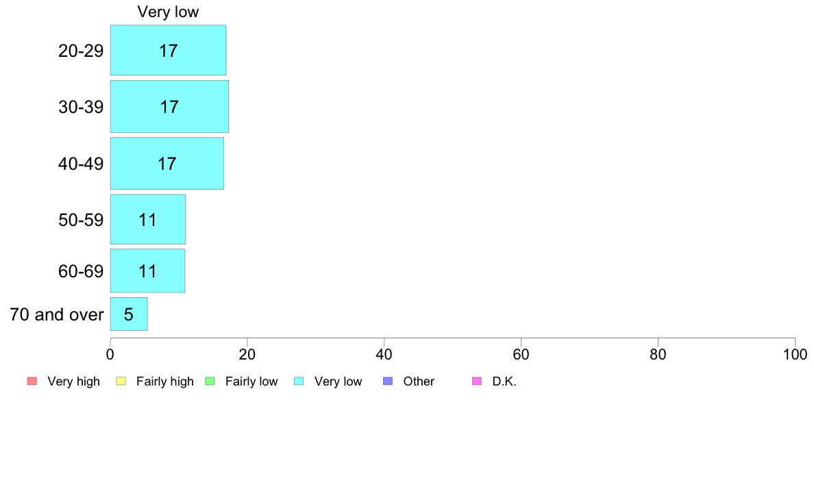This screenshot has height=504, width=814.
Task: Click the Very low column title
Action: [168, 12]
